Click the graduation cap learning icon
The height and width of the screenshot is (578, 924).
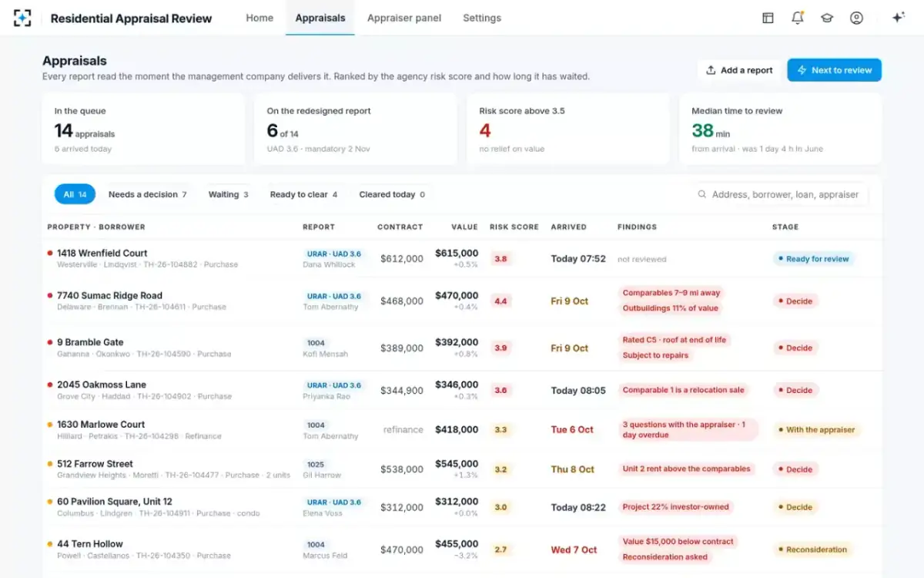827,18
